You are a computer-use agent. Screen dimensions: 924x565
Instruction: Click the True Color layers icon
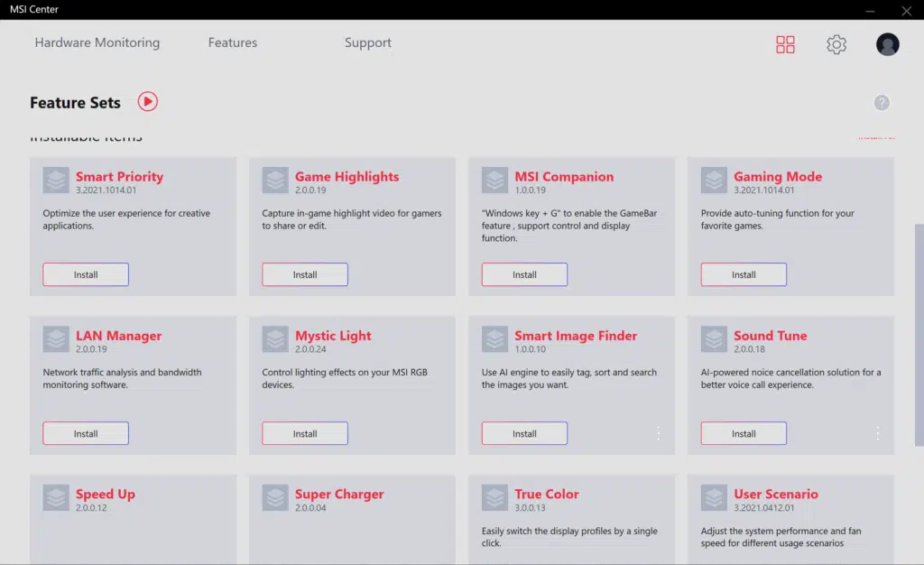(x=494, y=498)
